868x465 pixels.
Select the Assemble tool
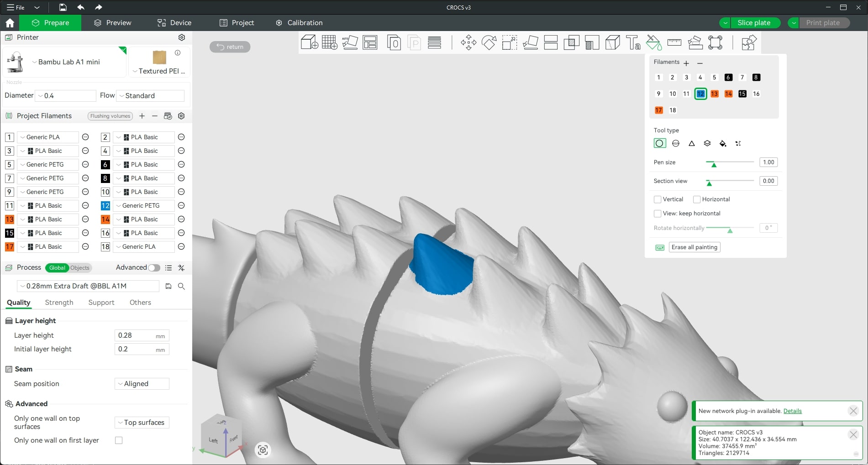coord(695,42)
